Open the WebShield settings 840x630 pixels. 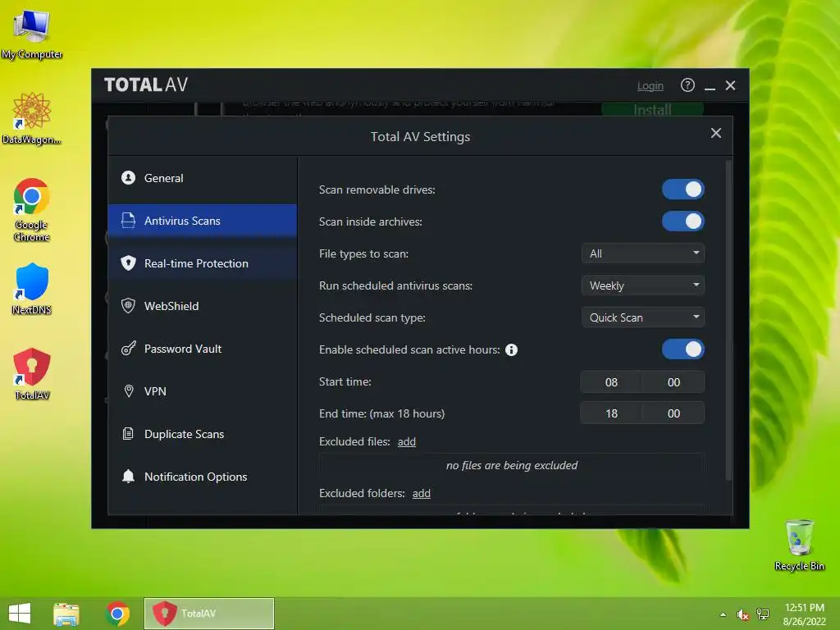203,306
